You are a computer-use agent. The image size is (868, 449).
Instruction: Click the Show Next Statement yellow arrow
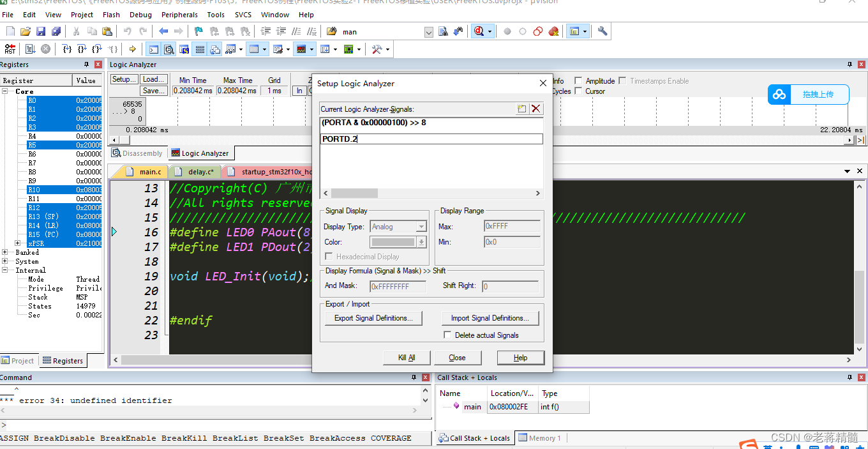tap(133, 49)
